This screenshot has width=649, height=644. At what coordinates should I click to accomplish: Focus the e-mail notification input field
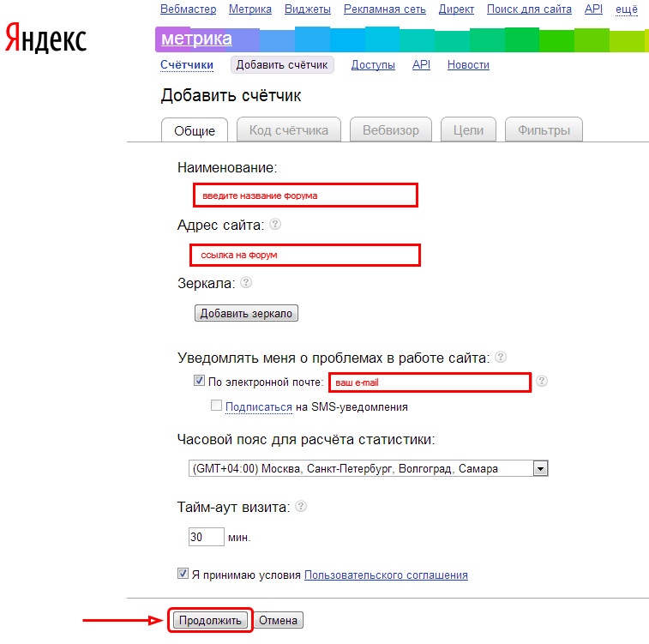coord(430,382)
